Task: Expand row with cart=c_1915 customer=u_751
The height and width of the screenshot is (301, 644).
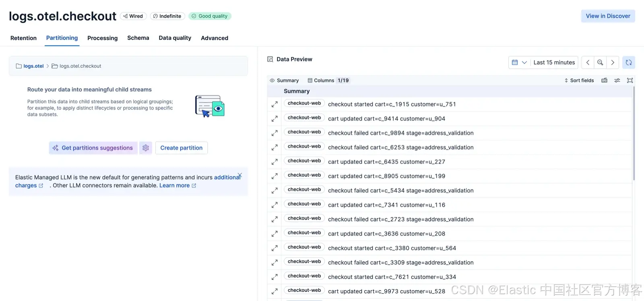Action: [x=275, y=104]
